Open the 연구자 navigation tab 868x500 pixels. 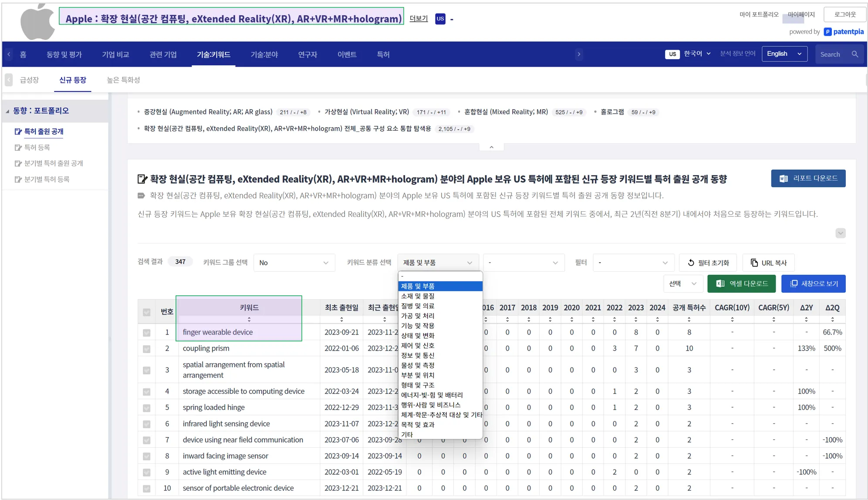click(x=307, y=54)
